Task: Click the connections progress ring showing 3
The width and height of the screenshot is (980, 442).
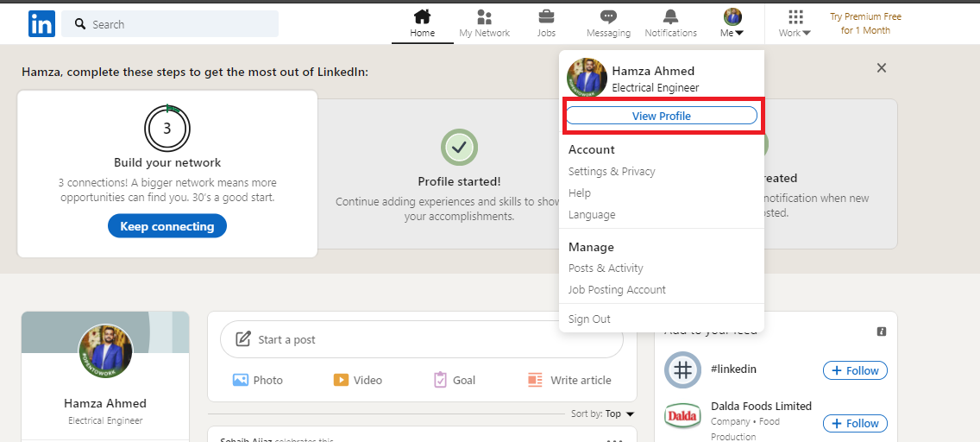Action: 166,129
